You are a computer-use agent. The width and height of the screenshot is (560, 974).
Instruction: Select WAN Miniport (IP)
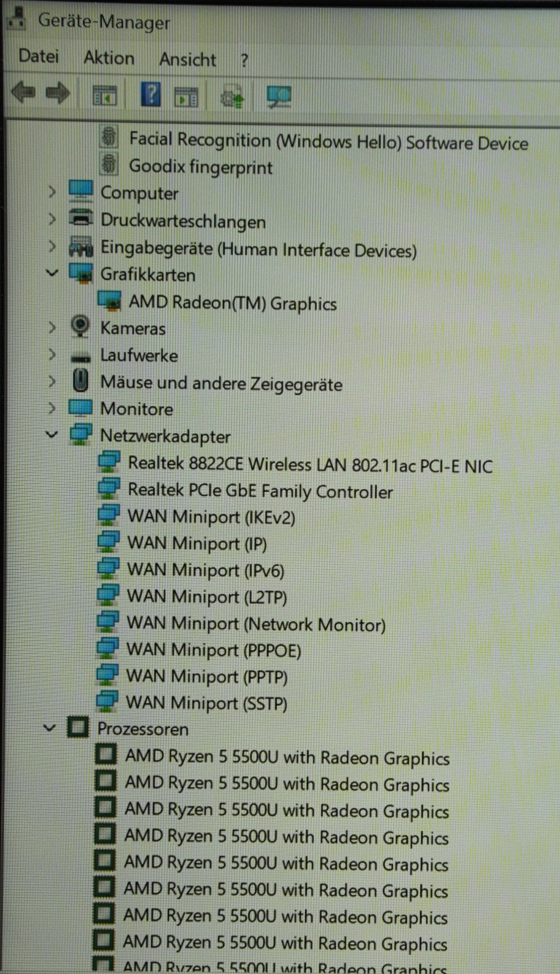pos(197,544)
